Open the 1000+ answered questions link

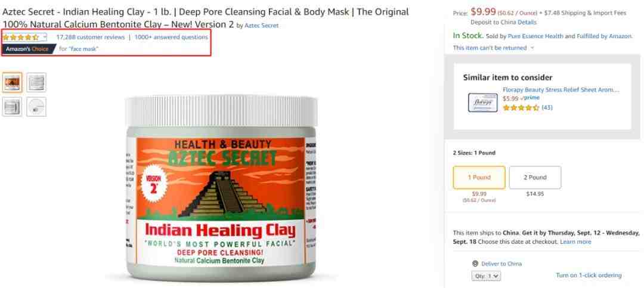coord(171,37)
